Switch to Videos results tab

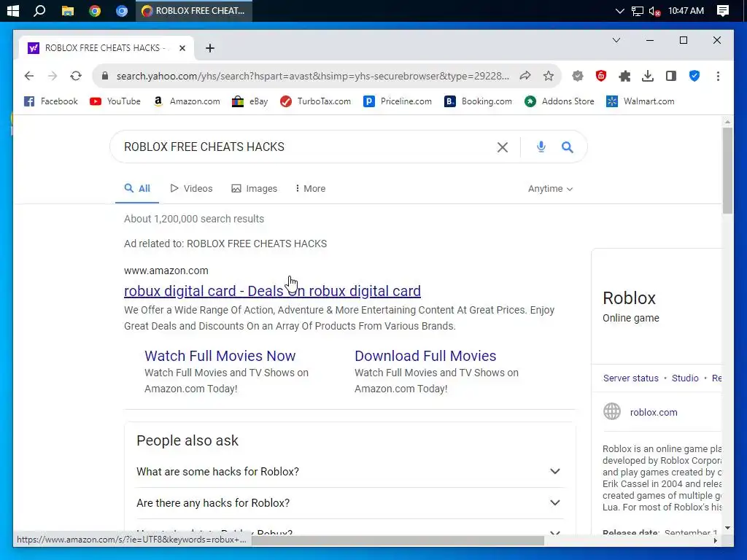click(x=191, y=189)
